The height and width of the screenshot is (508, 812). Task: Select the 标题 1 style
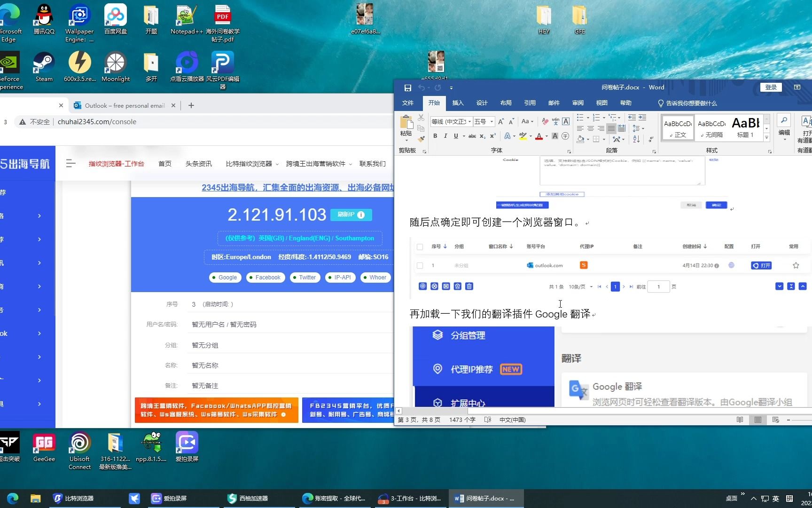tap(745, 127)
